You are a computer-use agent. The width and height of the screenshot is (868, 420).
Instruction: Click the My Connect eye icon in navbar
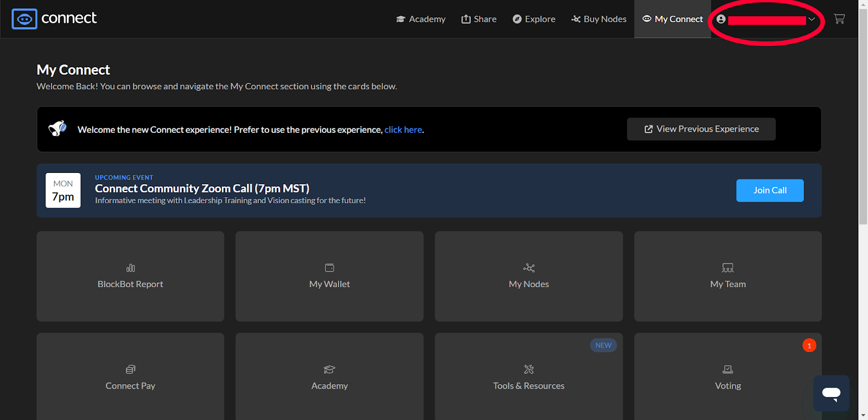tap(647, 19)
